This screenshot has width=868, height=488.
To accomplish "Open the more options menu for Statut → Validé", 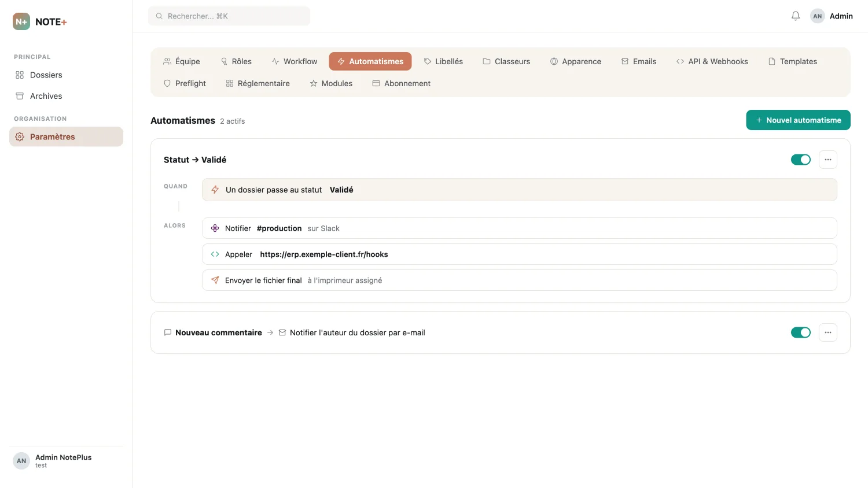I will pos(828,160).
